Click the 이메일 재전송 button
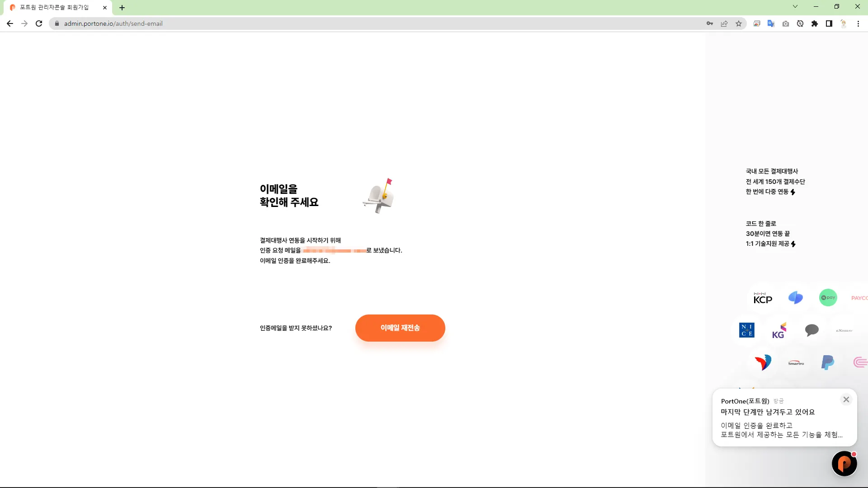Screen dimensions: 868x488 click(x=400, y=328)
